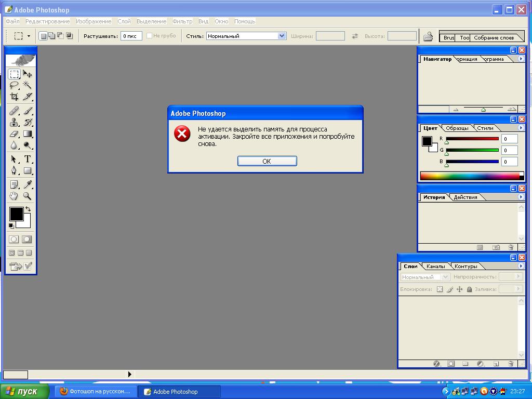Select the Eraser tool
Viewport: 532px width, 399px height.
[x=14, y=134]
